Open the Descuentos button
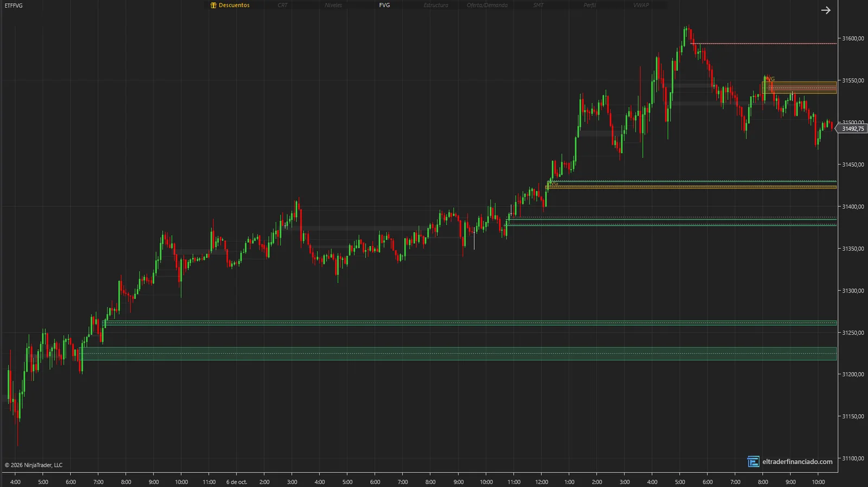868x487 pixels. point(230,5)
